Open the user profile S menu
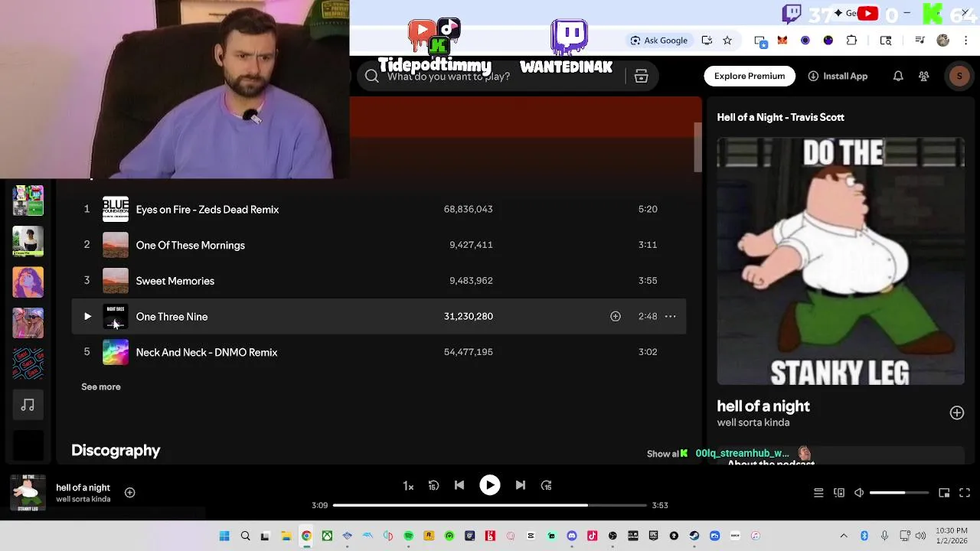Screen dimensions: 980x551 click(959, 76)
